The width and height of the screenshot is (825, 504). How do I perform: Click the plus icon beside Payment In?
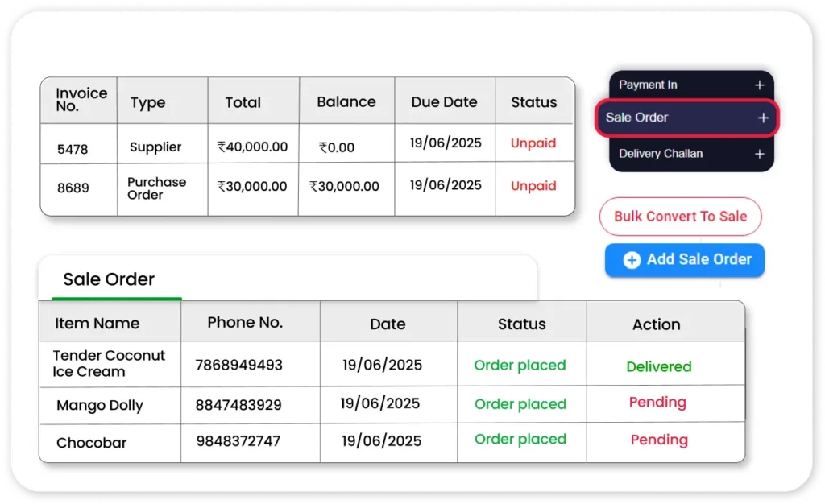tap(759, 85)
